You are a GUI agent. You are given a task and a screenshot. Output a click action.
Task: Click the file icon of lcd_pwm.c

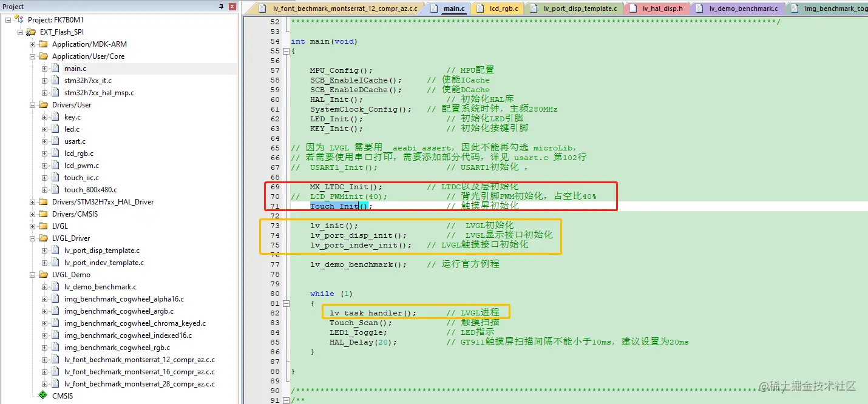coord(55,165)
